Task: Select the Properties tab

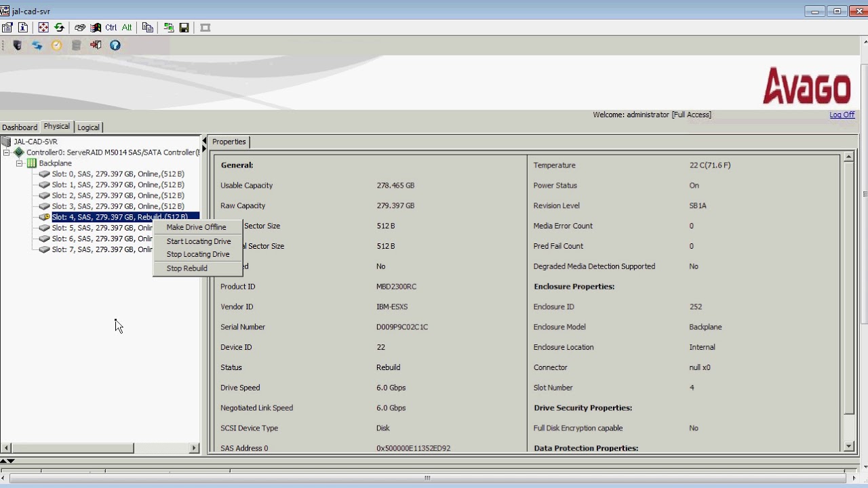Action: (x=229, y=142)
